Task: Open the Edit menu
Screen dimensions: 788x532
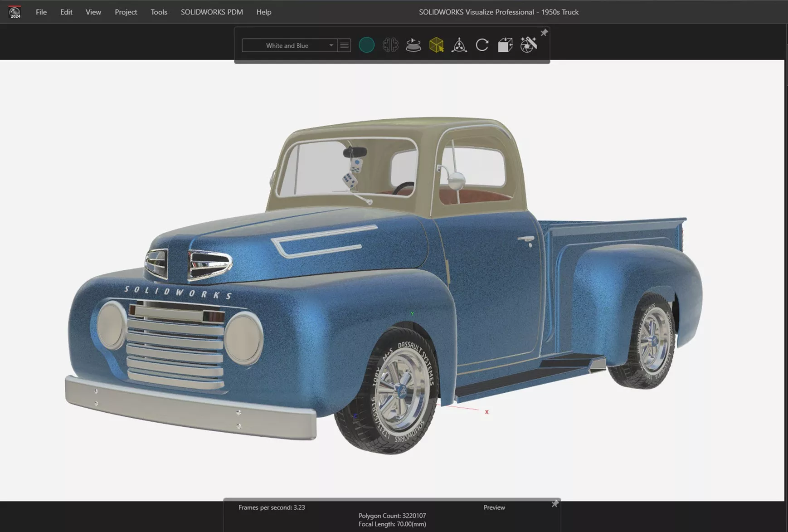Action: coord(66,12)
